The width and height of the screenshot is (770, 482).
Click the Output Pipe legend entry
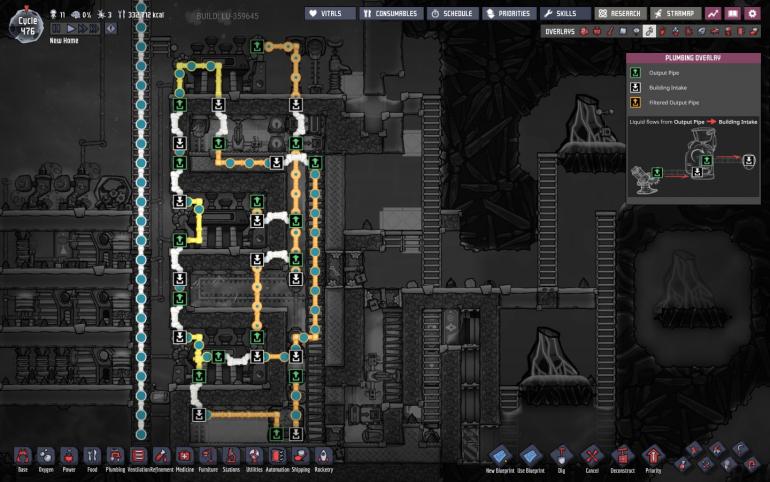click(656, 73)
